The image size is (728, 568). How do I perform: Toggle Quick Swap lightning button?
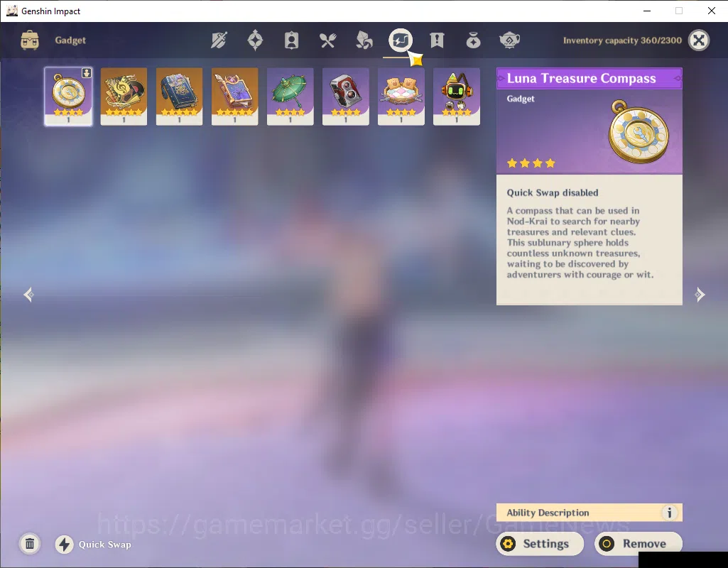[65, 545]
